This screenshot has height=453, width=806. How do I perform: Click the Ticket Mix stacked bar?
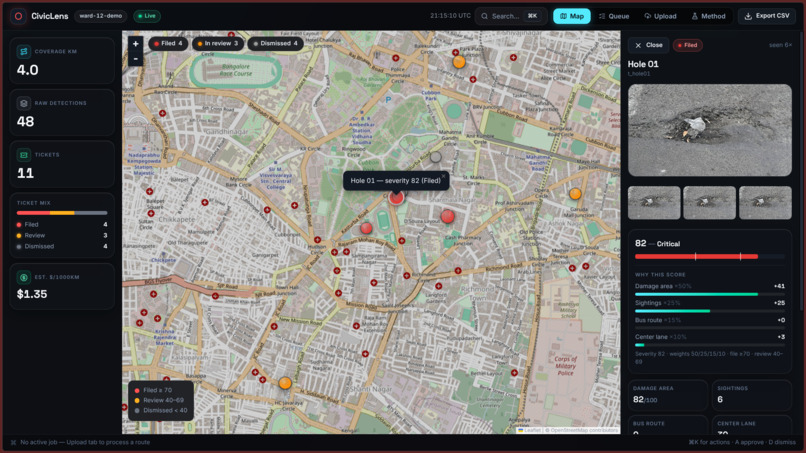point(62,213)
